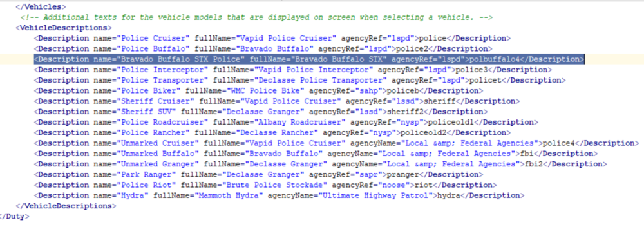644x240 pixels.
Task: Click the "WMC Police Bike" fullName value
Action: click(x=266, y=90)
